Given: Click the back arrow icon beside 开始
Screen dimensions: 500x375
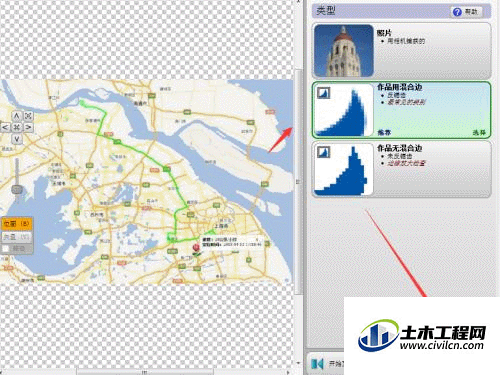Looking at the screenshot, I should coord(317,364).
